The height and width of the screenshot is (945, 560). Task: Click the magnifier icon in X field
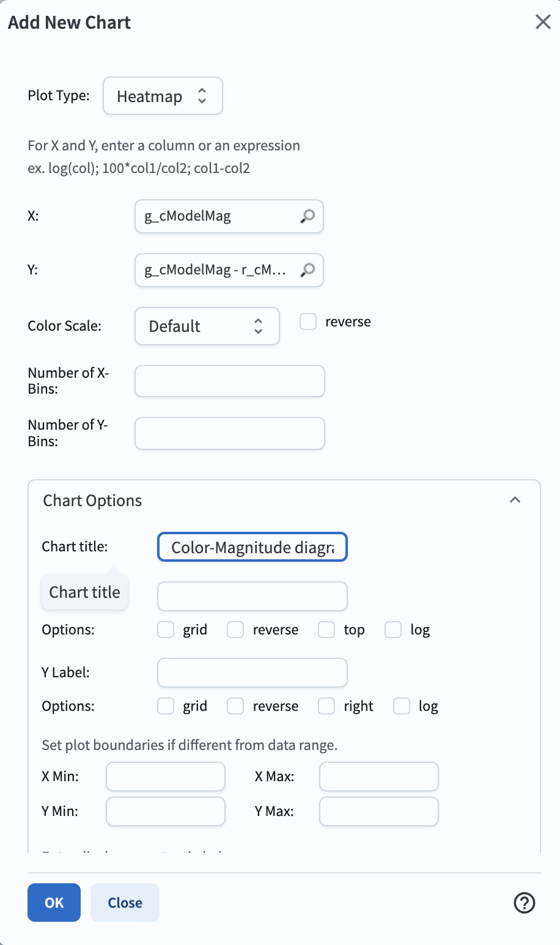pos(308,216)
